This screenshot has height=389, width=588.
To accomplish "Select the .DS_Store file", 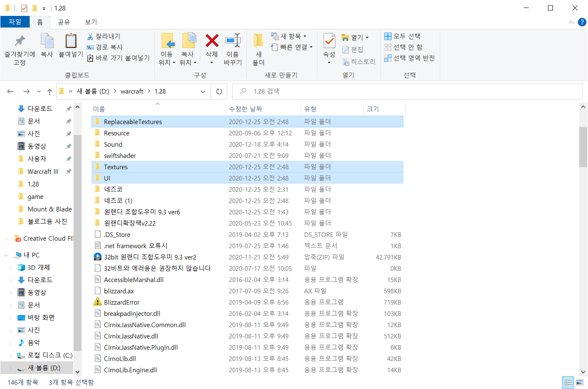I will (247, 234).
